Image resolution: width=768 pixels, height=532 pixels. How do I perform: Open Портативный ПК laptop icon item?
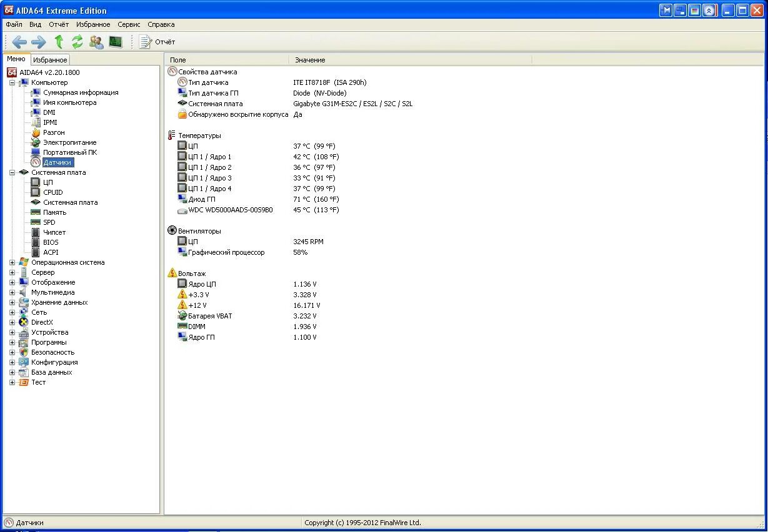(x=36, y=152)
